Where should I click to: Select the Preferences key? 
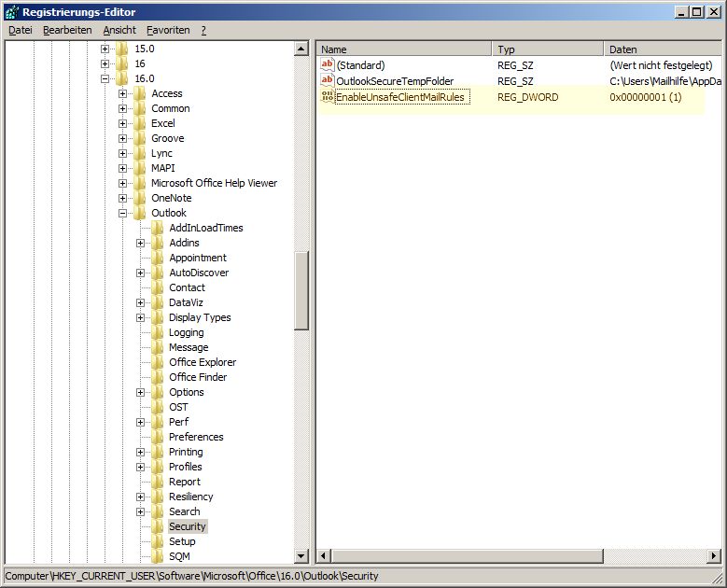[x=196, y=437]
